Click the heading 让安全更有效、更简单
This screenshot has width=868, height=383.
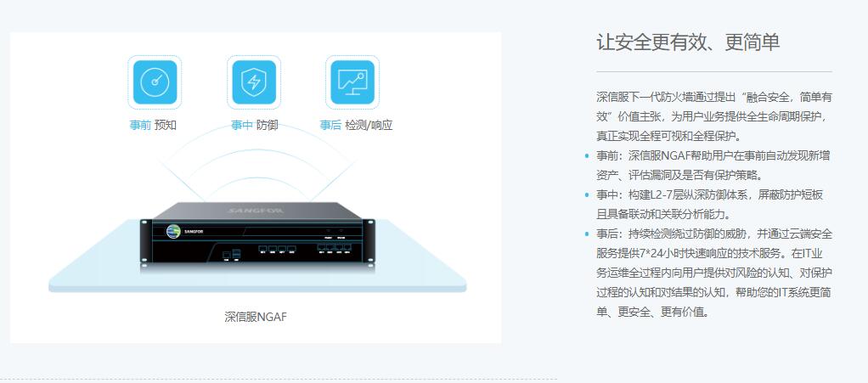click(688, 42)
